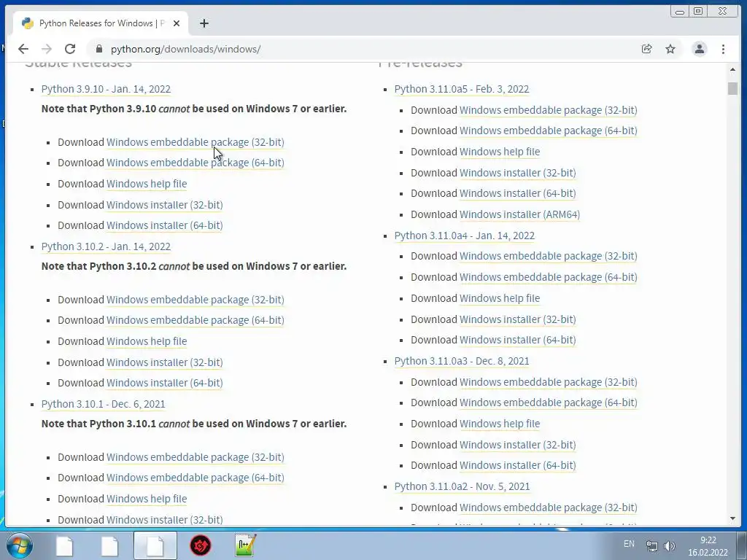Click the page scrollbar up arrow
This screenshot has width=747, height=560.
click(732, 69)
